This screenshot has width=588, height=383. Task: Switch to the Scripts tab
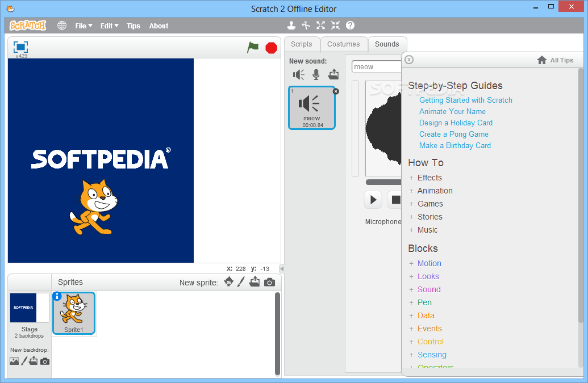(302, 44)
